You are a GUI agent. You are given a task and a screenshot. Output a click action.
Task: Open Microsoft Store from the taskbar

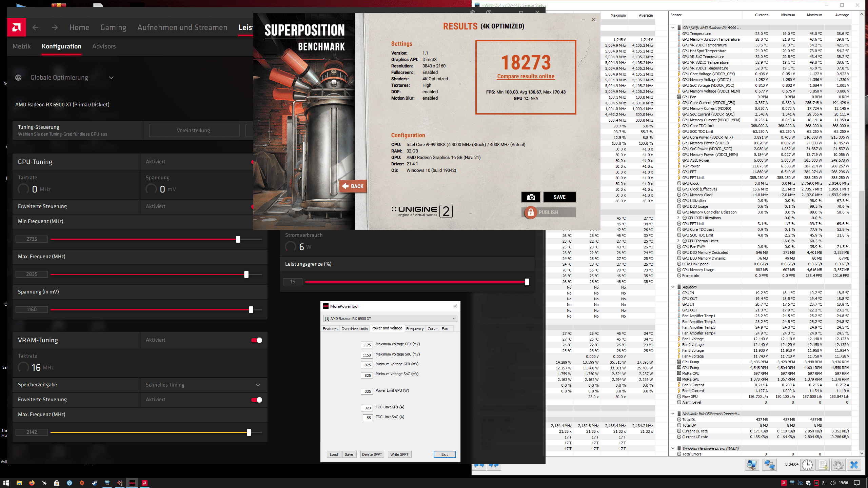[57, 483]
